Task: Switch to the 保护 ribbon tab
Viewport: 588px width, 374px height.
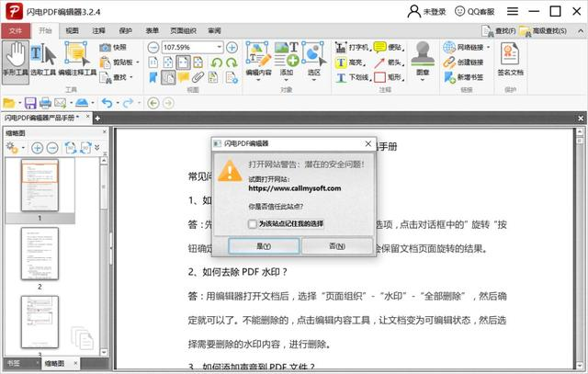Action: click(125, 30)
